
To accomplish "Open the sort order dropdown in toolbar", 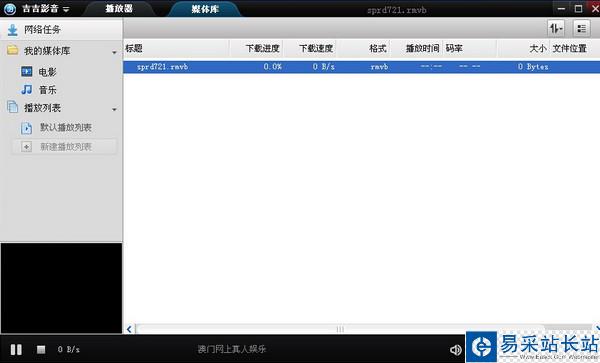I will point(556,28).
